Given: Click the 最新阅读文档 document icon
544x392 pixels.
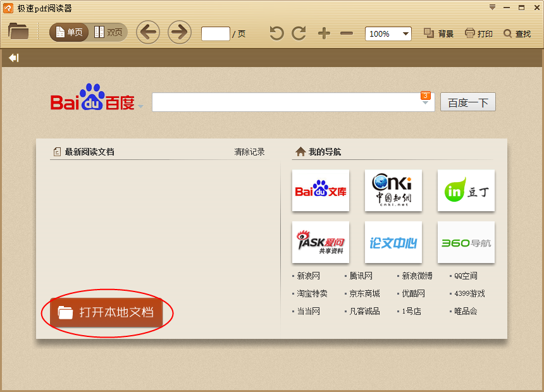Looking at the screenshot, I should click(x=57, y=152).
